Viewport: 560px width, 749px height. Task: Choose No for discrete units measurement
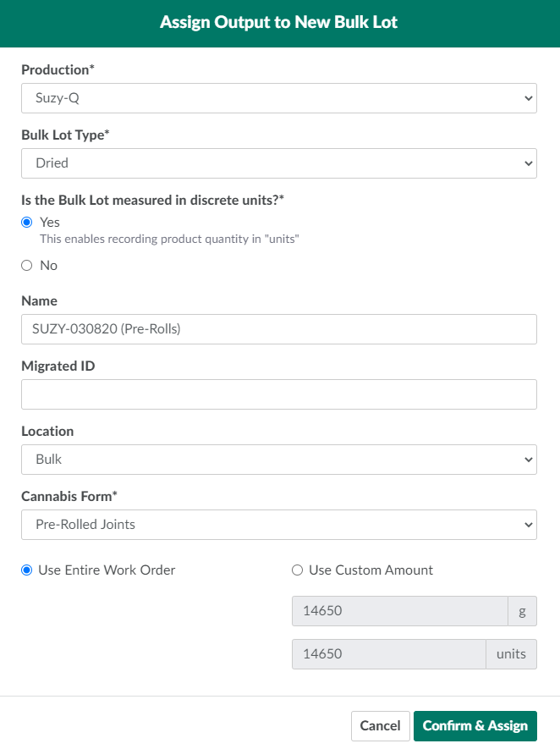click(27, 266)
